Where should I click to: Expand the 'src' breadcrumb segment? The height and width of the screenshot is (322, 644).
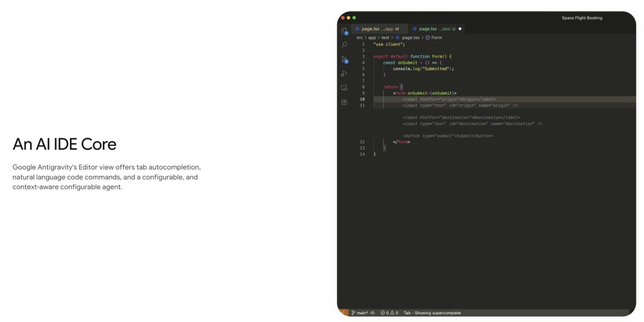pyautogui.click(x=359, y=38)
